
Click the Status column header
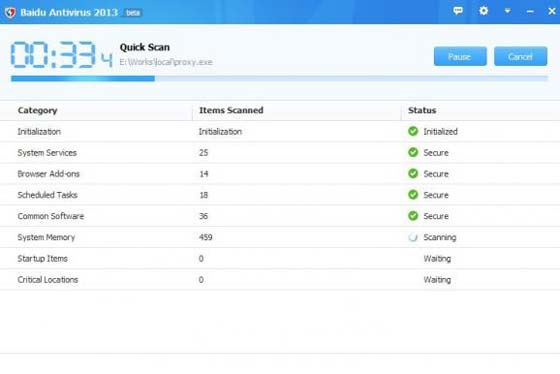click(x=422, y=110)
